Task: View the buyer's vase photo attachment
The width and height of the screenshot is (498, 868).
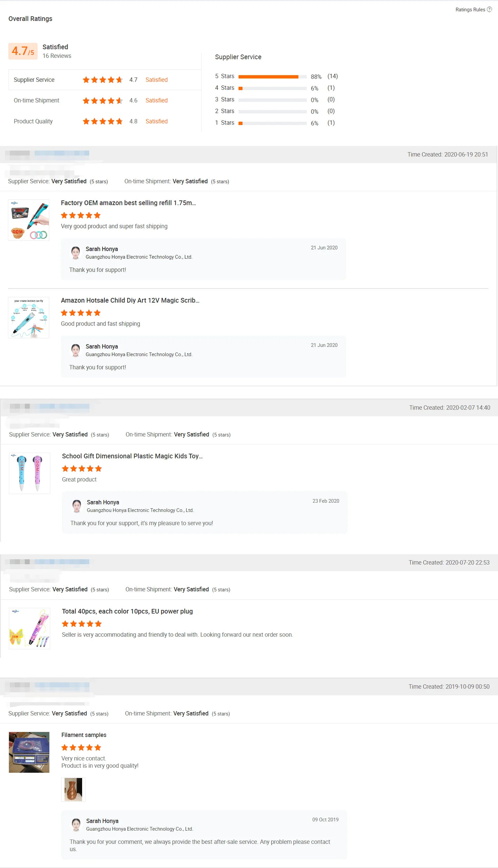Action: 73,789
